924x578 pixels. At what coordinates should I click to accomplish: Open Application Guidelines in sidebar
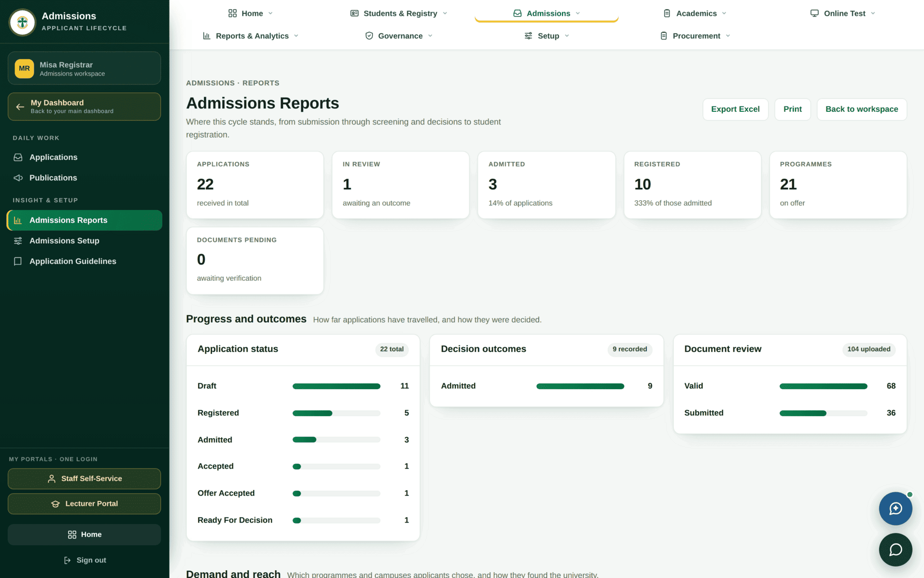tap(84, 261)
